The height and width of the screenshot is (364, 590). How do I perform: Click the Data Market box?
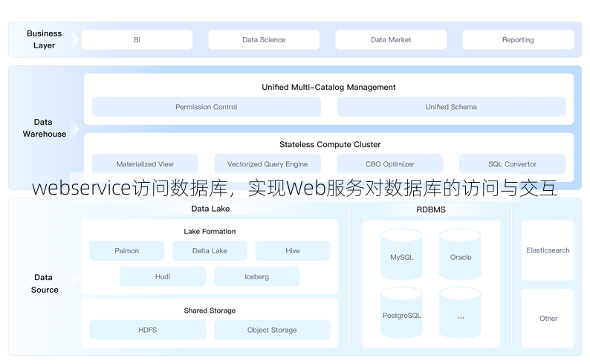[x=391, y=39]
